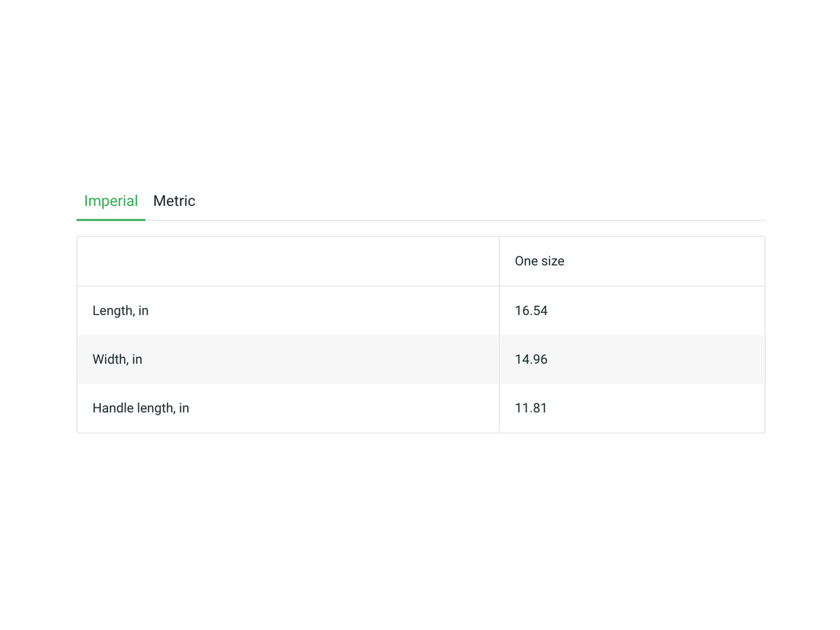Click the "in" unit after Handle length
The height and width of the screenshot is (630, 840).
click(x=184, y=409)
